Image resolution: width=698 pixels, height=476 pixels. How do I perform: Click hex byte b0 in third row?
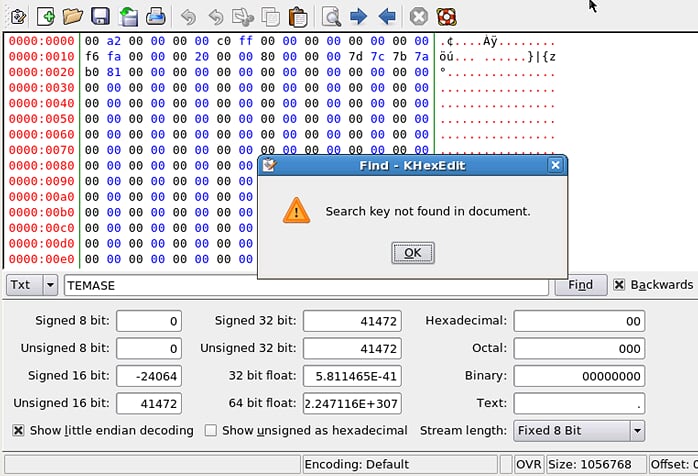click(92, 72)
